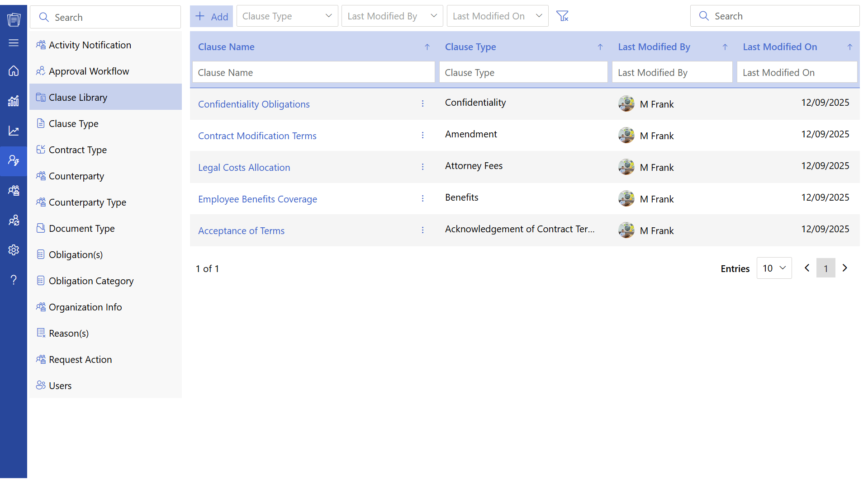Viewport: 868px width, 479px height.
Task: Select Approval Workflow in the sidebar
Action: pos(89,71)
